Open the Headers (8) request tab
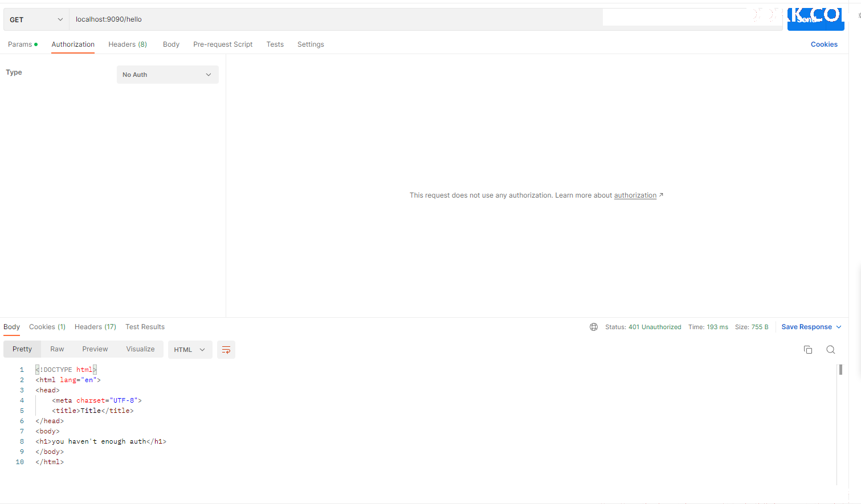Image resolution: width=861 pixels, height=504 pixels. click(128, 44)
